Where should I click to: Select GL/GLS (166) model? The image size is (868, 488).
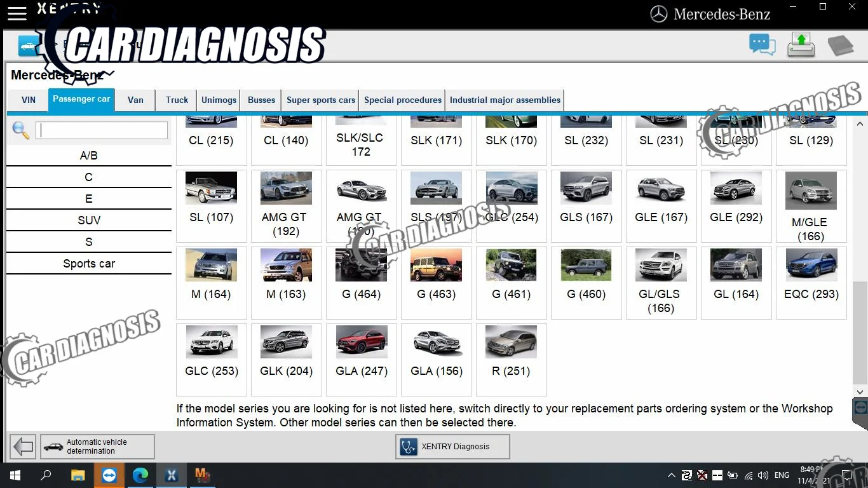coord(661,283)
